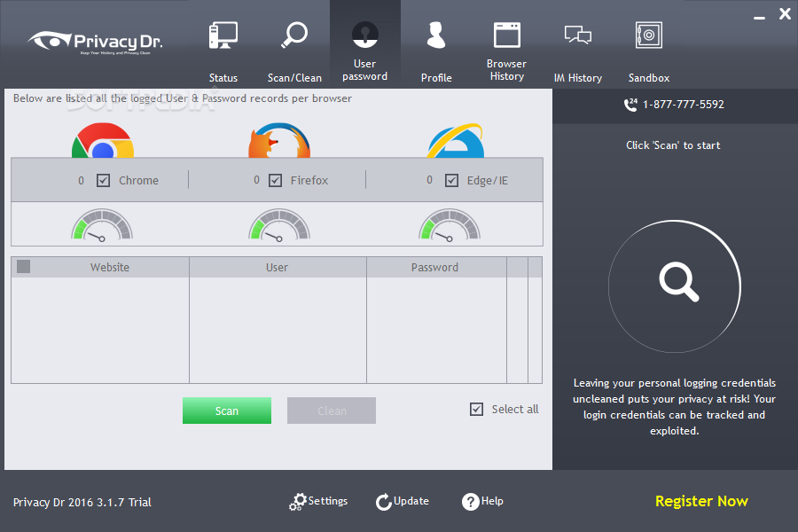Click the phone number 1-877-777-5592
This screenshot has height=532, width=798.
(683, 105)
